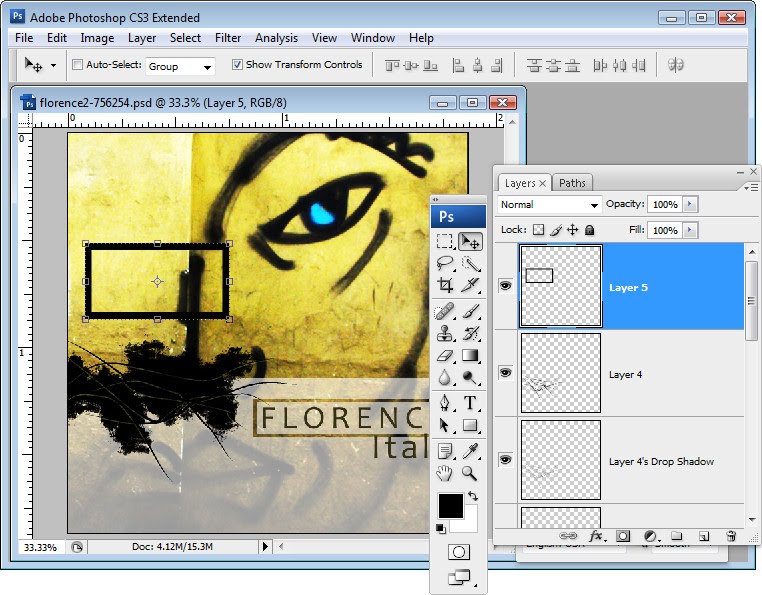Hide Layer 4 visibility eye
Image resolution: width=762 pixels, height=595 pixels.
[x=505, y=373]
